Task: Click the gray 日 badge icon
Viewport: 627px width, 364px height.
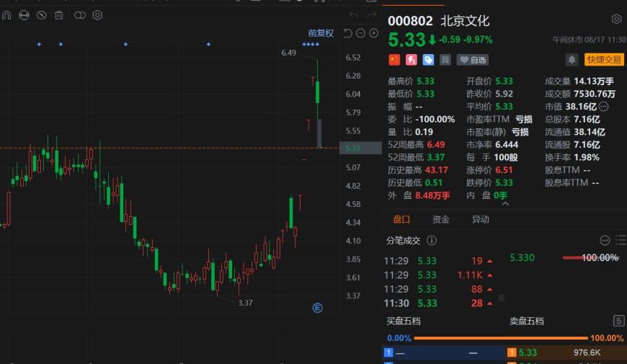Action: tap(445, 60)
